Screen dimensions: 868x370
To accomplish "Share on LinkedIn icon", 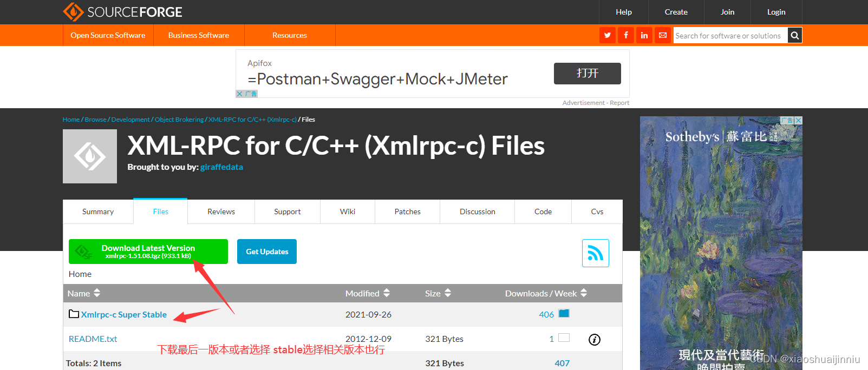I will pyautogui.click(x=644, y=35).
